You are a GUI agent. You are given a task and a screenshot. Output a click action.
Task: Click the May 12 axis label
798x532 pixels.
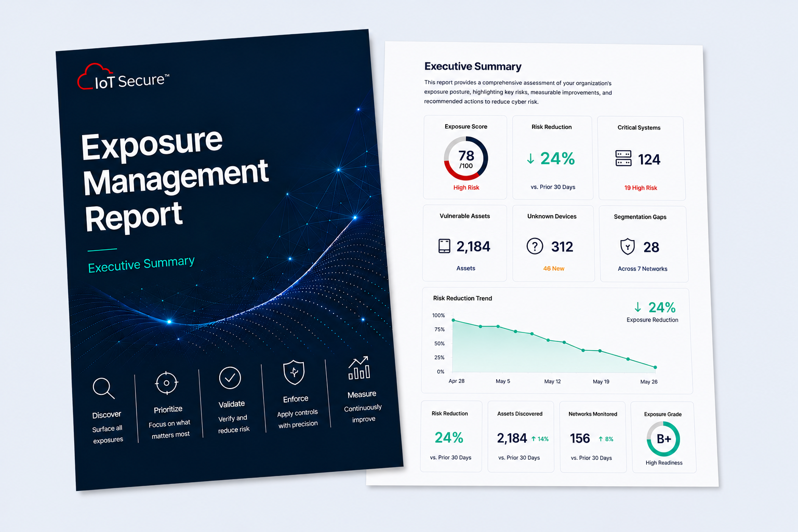pos(552,381)
